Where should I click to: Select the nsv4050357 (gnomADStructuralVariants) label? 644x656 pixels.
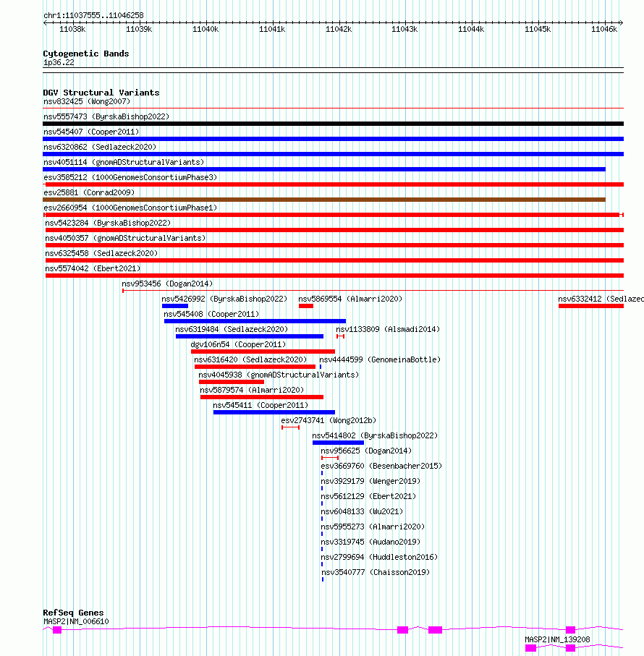point(125,238)
